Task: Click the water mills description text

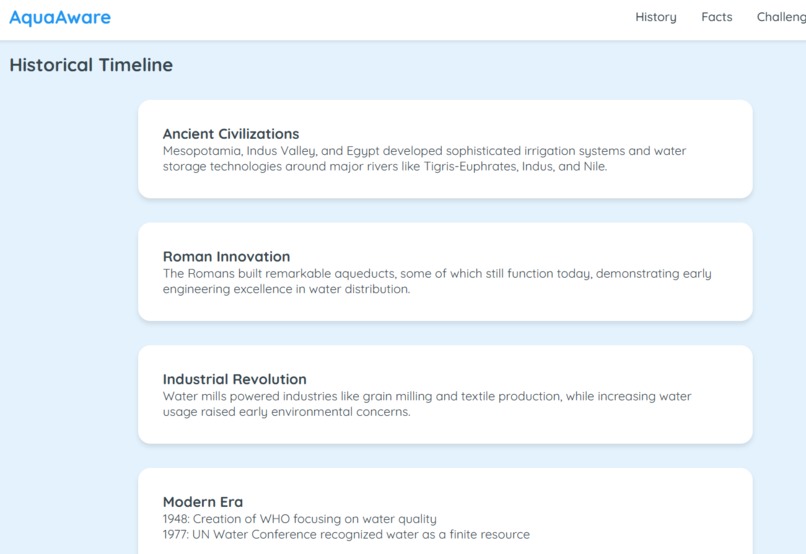Action: pyautogui.click(x=427, y=404)
